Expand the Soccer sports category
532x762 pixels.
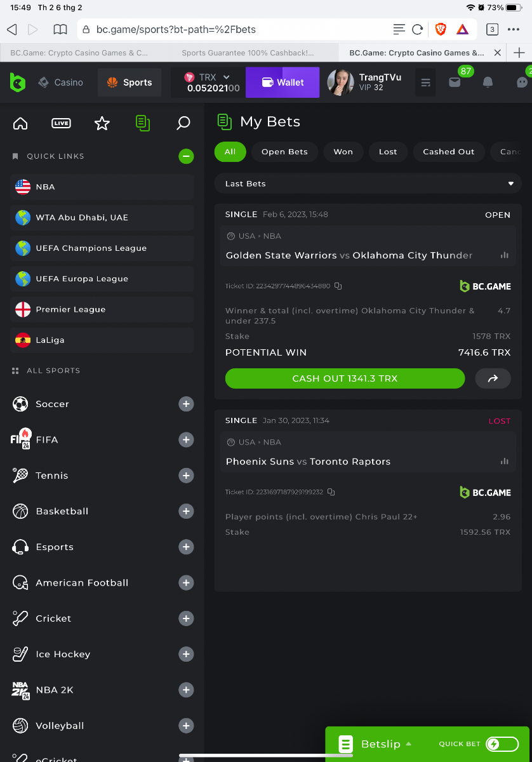coord(186,404)
